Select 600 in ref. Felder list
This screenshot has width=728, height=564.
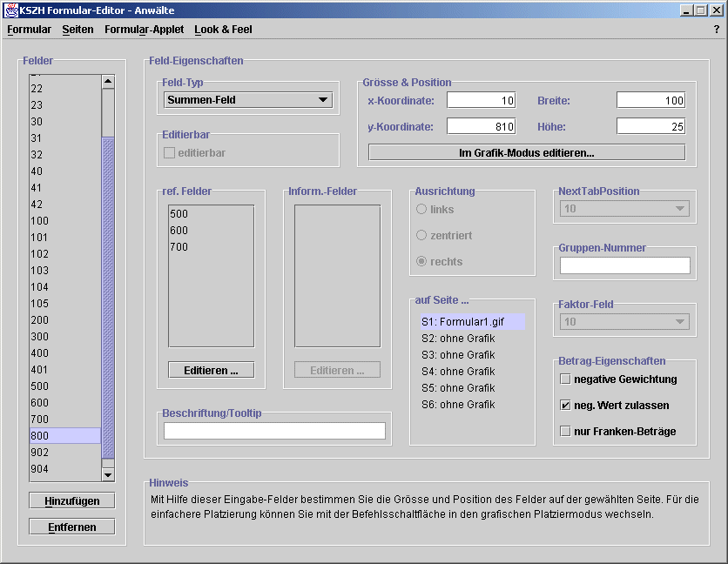(212, 231)
